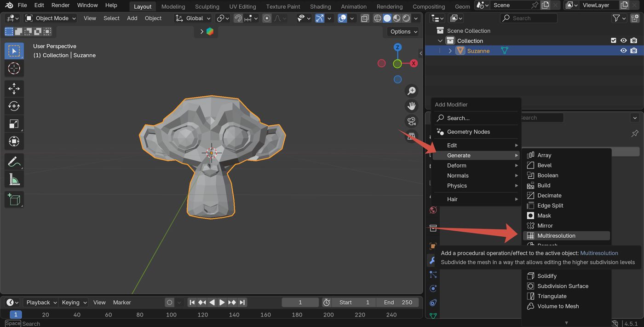Open the Deform submenu

(x=476, y=165)
